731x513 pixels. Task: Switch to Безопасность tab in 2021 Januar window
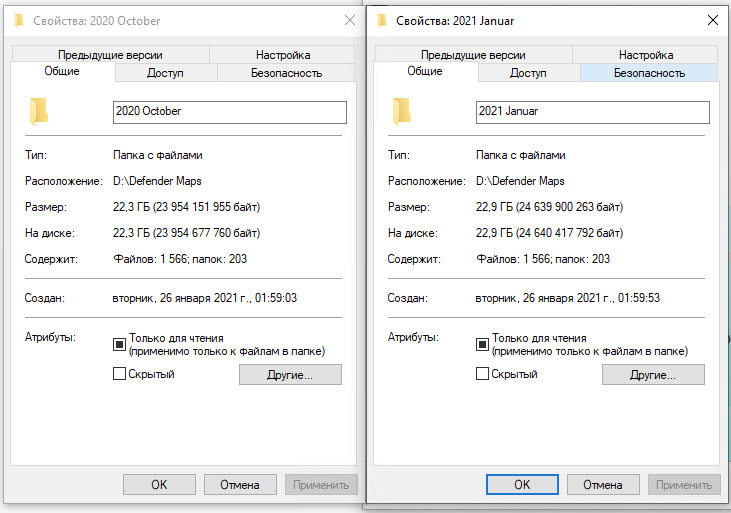649,73
